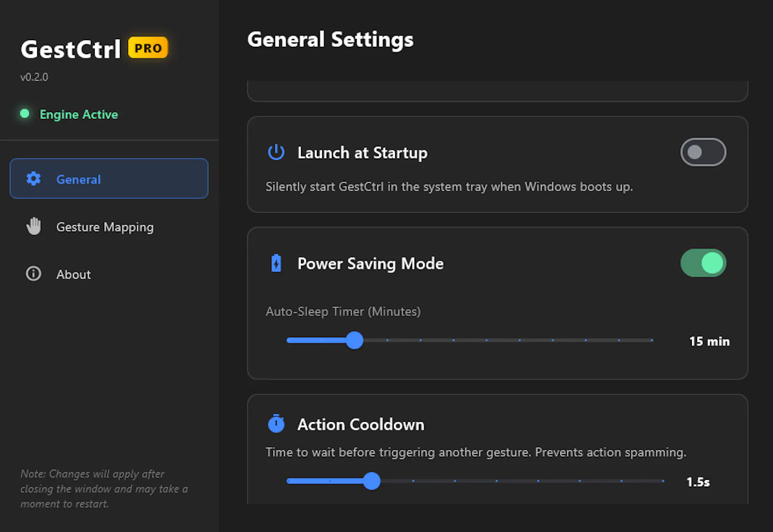The height and width of the screenshot is (532, 773).
Task: Click the Action Cooldown slider handle
Action: [372, 481]
